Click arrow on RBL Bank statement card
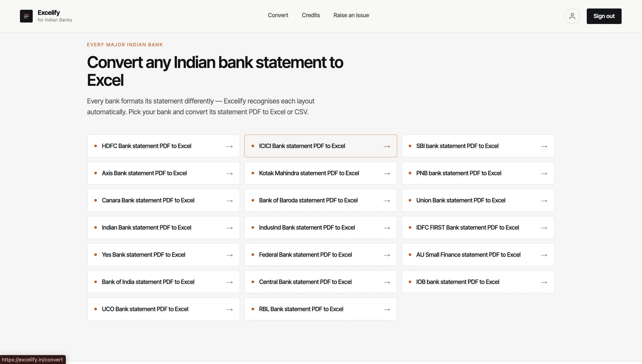The image size is (642, 364). click(387, 309)
